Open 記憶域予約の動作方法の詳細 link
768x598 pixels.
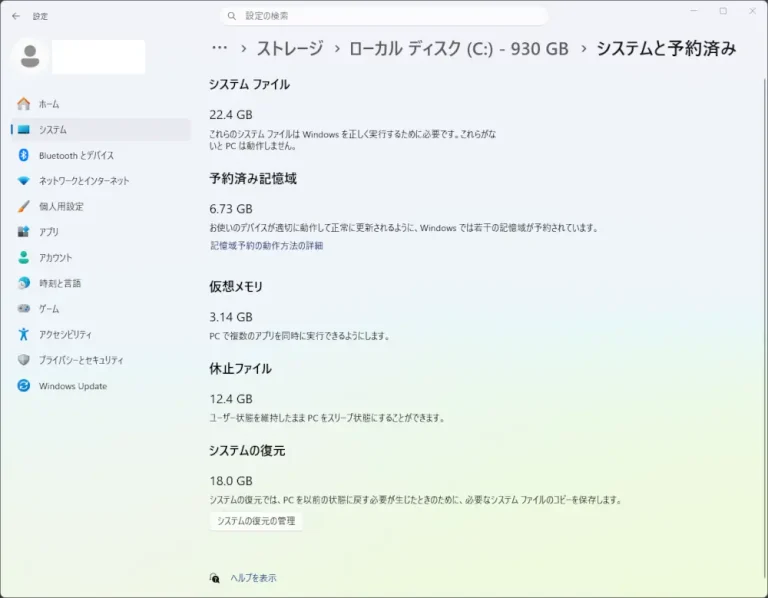266,245
